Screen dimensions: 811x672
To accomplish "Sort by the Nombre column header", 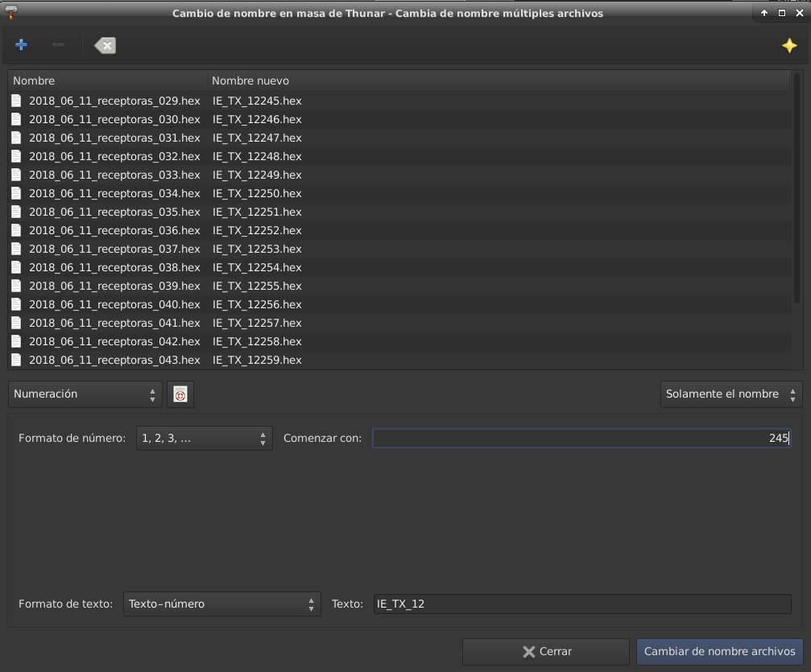I will click(107, 80).
